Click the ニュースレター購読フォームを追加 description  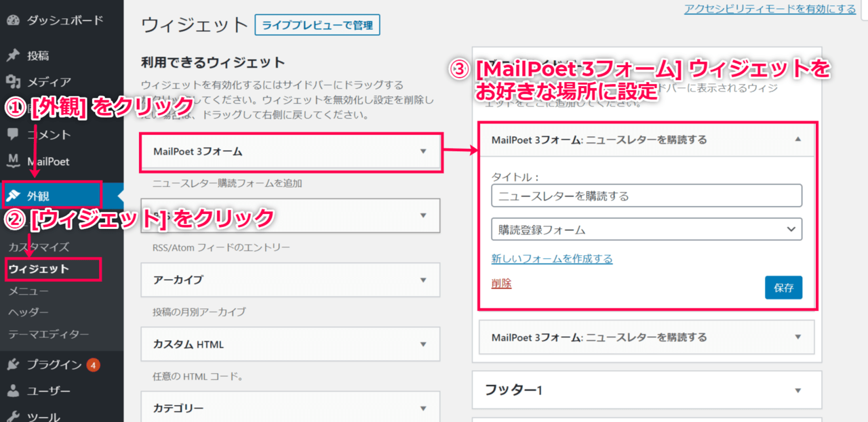click(227, 183)
